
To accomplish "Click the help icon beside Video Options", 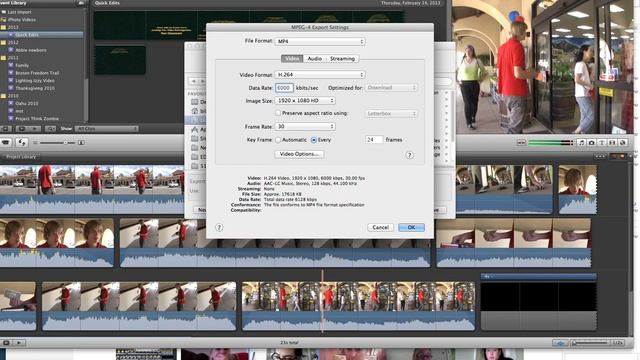I will 409,155.
